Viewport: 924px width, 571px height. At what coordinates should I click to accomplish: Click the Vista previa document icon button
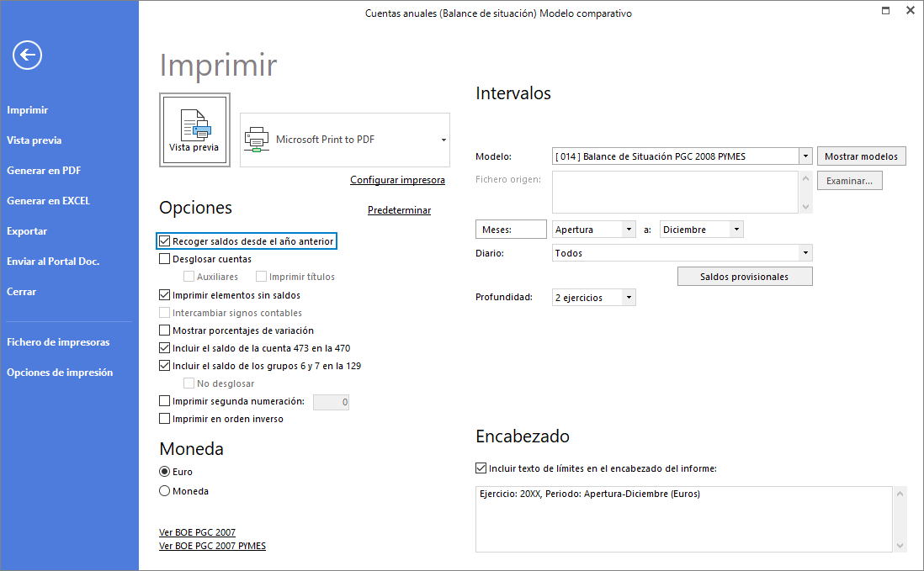(x=194, y=130)
